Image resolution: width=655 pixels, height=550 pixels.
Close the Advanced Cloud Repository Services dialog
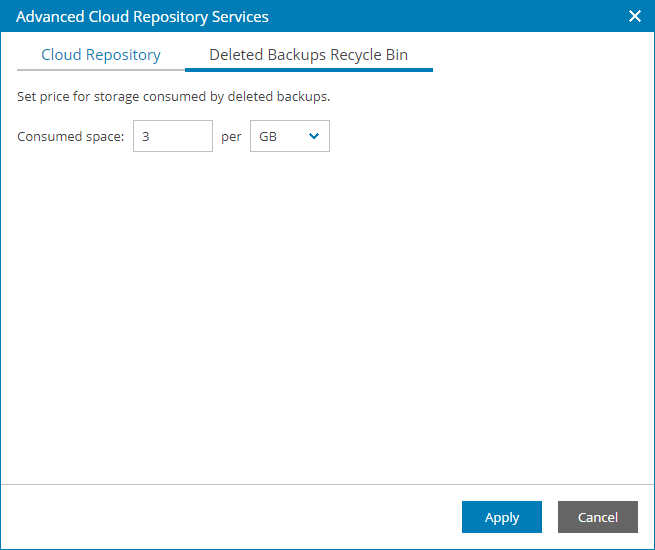click(634, 16)
